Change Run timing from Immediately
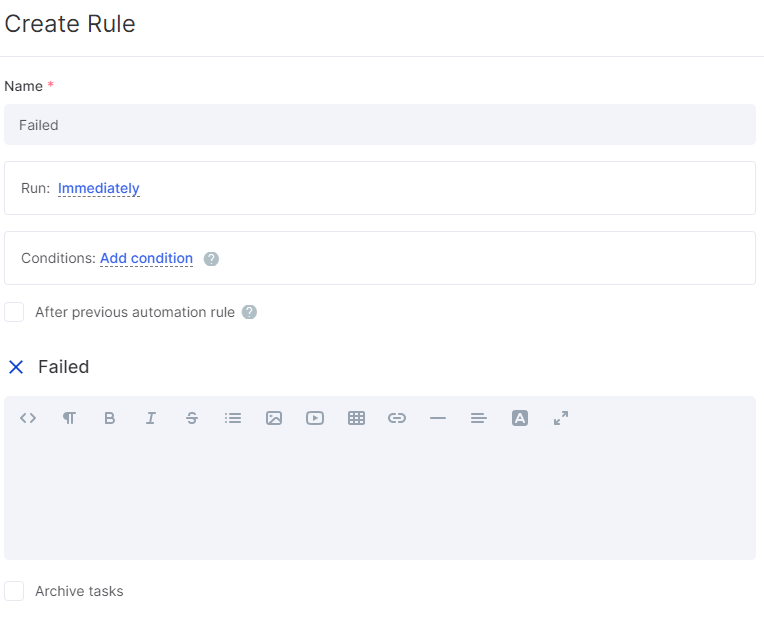 tap(98, 188)
